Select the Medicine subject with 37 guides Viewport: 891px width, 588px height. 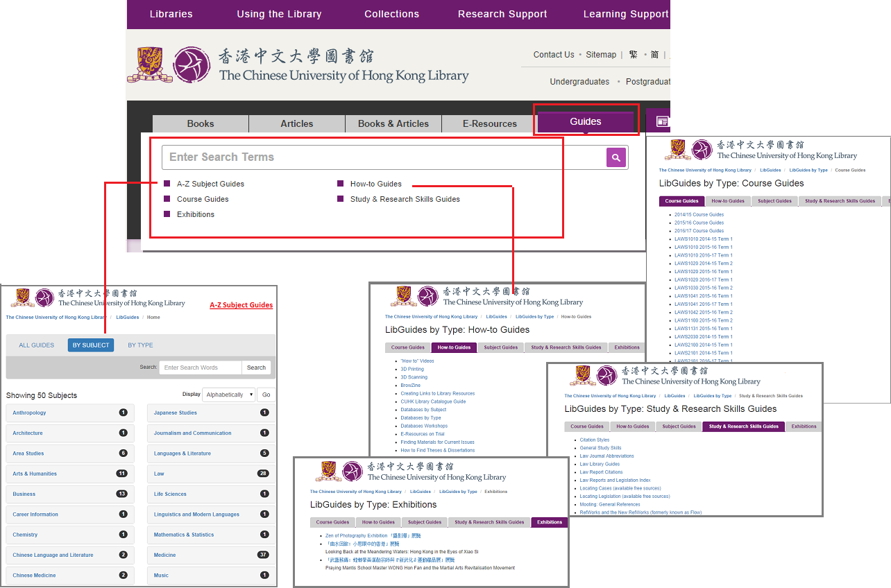pyautogui.click(x=166, y=555)
